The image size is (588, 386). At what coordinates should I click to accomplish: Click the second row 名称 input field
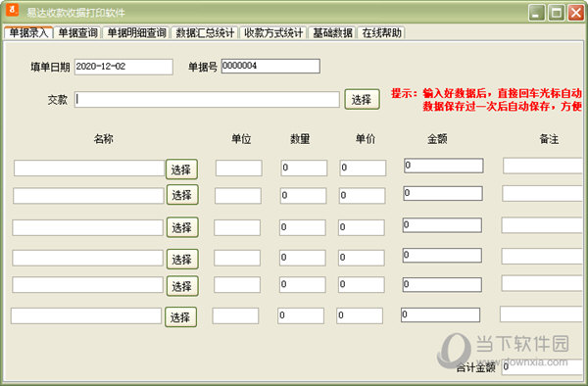88,196
